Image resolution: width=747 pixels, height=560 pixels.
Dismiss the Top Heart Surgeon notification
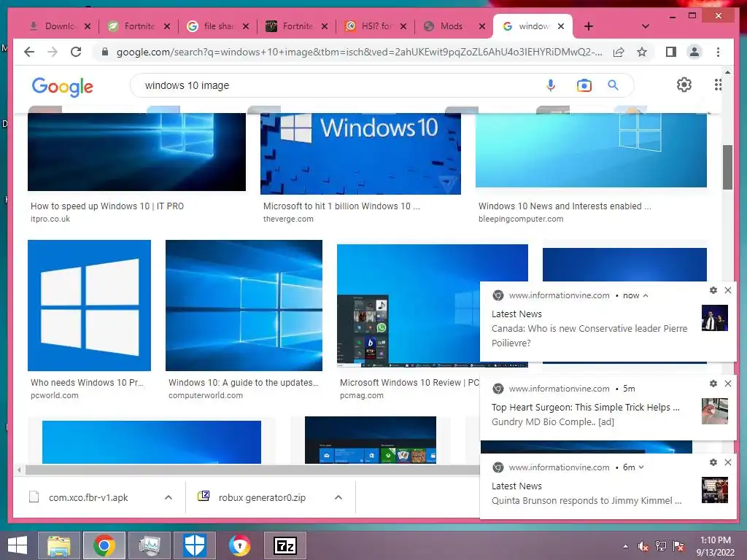(728, 384)
